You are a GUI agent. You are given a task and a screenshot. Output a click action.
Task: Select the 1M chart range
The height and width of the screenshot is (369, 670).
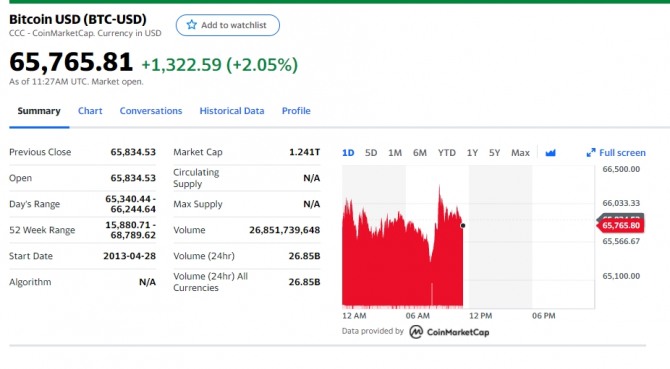point(395,152)
